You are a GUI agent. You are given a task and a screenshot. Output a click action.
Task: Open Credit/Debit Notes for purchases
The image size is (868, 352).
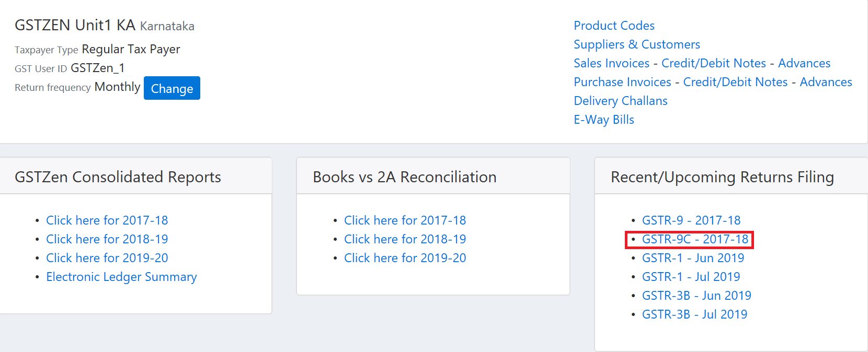coord(736,82)
